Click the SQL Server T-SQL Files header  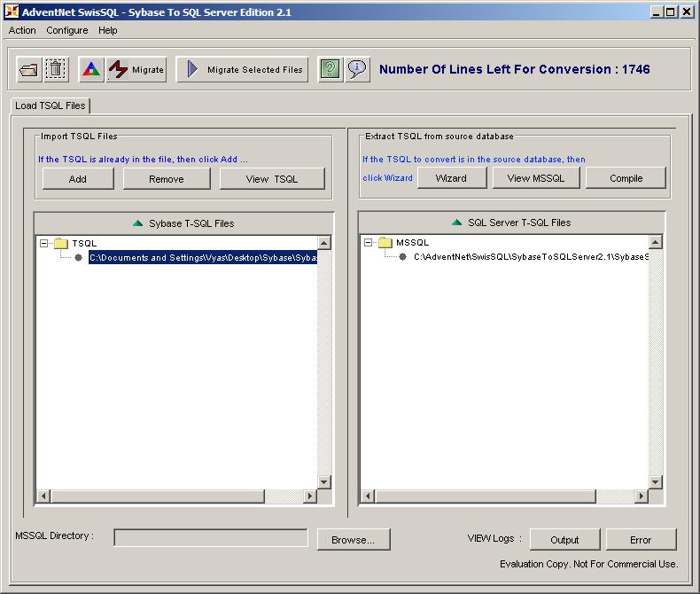coord(511,223)
